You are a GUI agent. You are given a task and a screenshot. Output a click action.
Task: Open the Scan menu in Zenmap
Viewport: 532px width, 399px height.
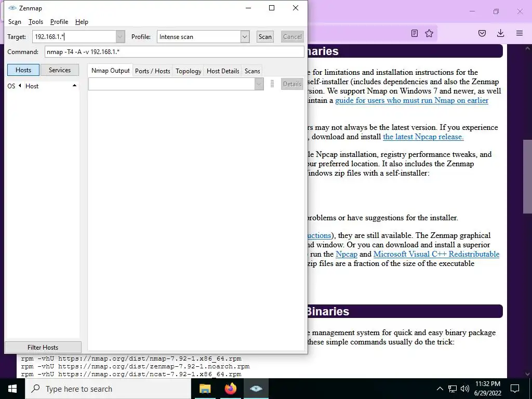pos(15,22)
